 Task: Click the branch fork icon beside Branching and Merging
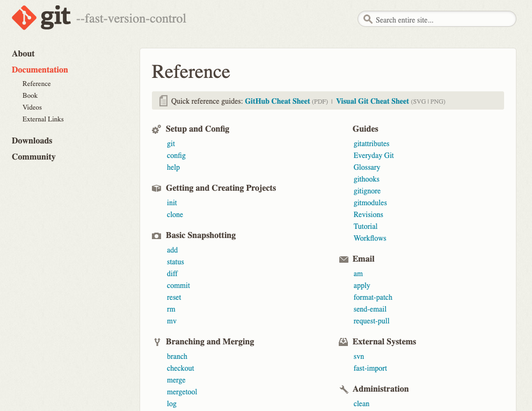[x=157, y=342]
